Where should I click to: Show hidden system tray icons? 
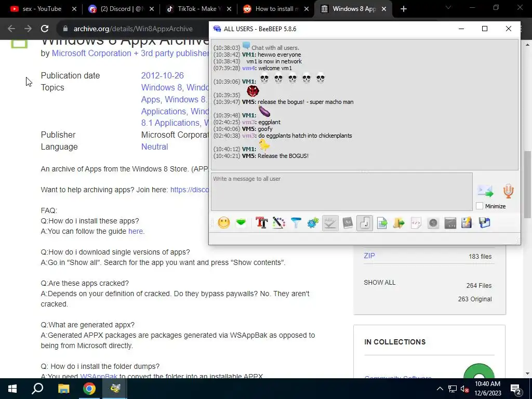point(440,389)
